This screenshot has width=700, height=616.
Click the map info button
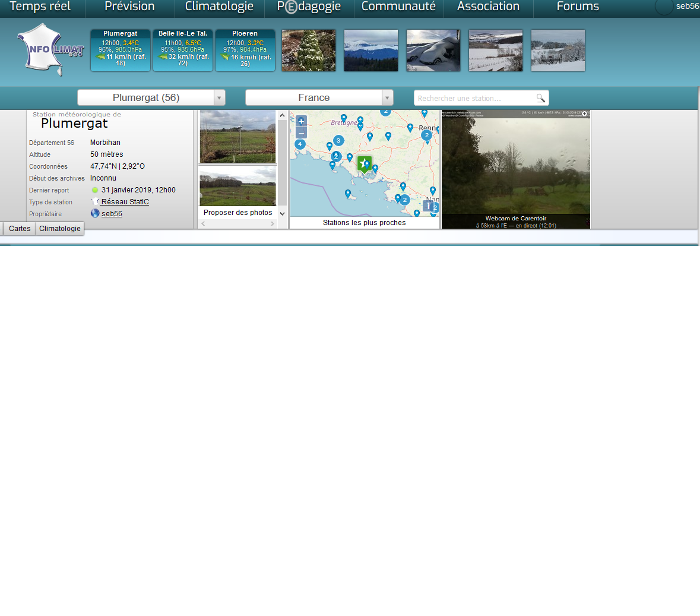[x=427, y=206]
